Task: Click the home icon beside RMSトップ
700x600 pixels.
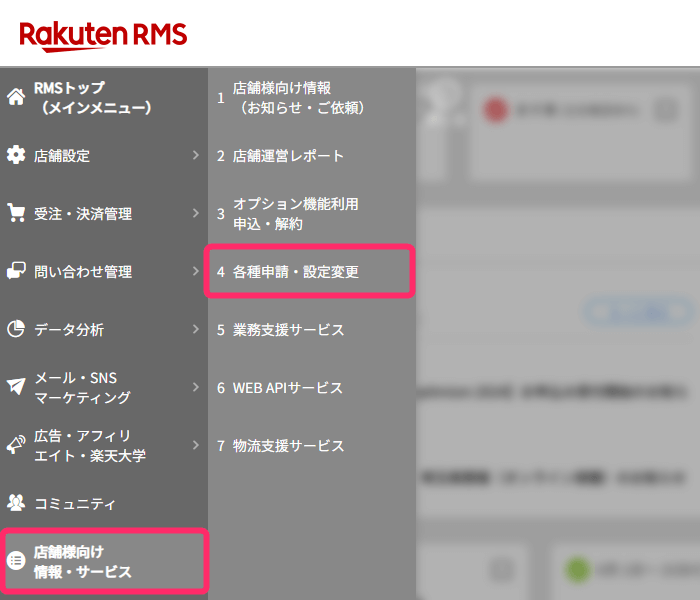Action: tap(16, 97)
